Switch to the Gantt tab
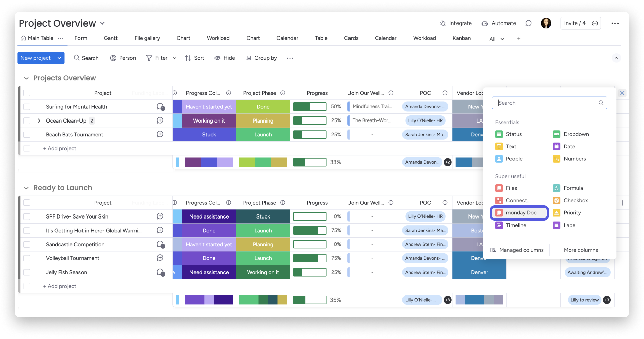 tap(111, 38)
